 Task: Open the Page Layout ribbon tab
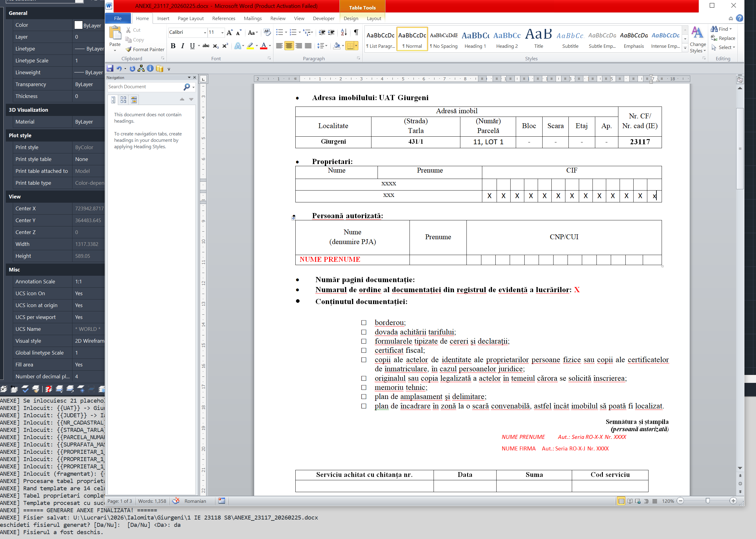(191, 19)
